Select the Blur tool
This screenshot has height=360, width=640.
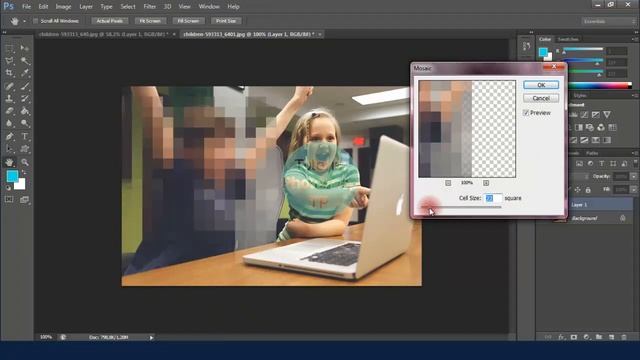9,123
